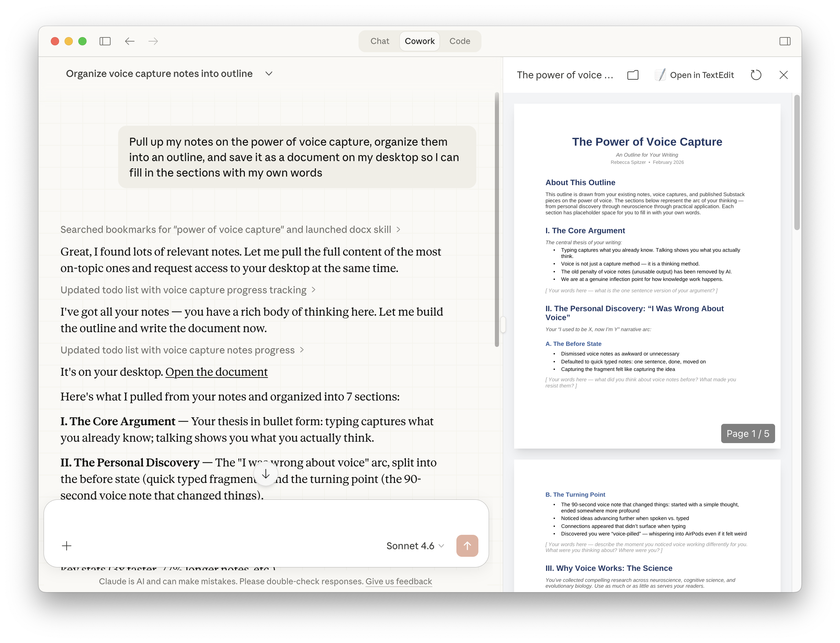Screen dimensions: 840x643
Task: Send the message with the arrow button
Action: coord(467,546)
